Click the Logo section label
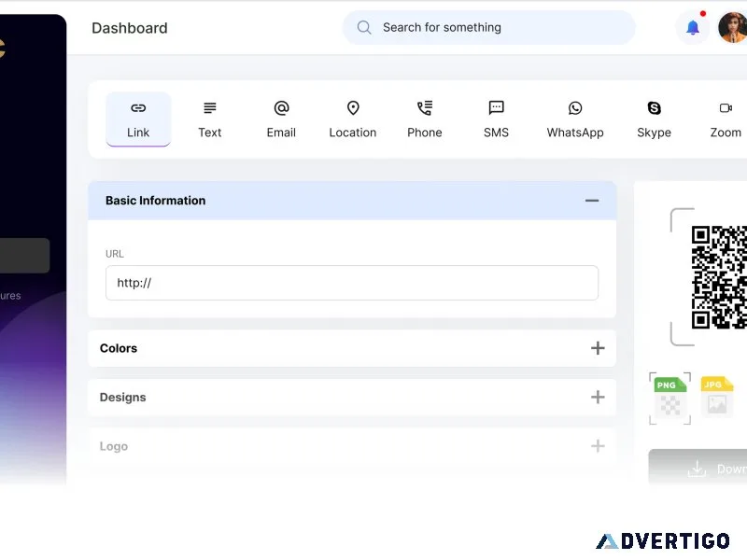Image resolution: width=747 pixels, height=560 pixels. (113, 447)
